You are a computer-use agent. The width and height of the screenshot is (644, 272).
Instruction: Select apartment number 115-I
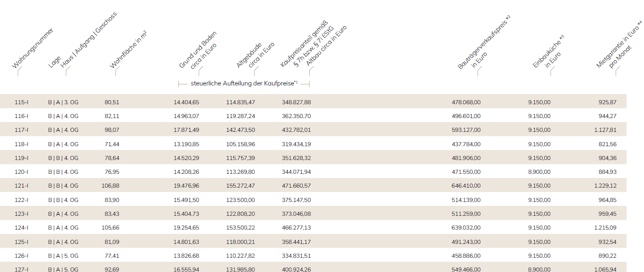(22, 102)
